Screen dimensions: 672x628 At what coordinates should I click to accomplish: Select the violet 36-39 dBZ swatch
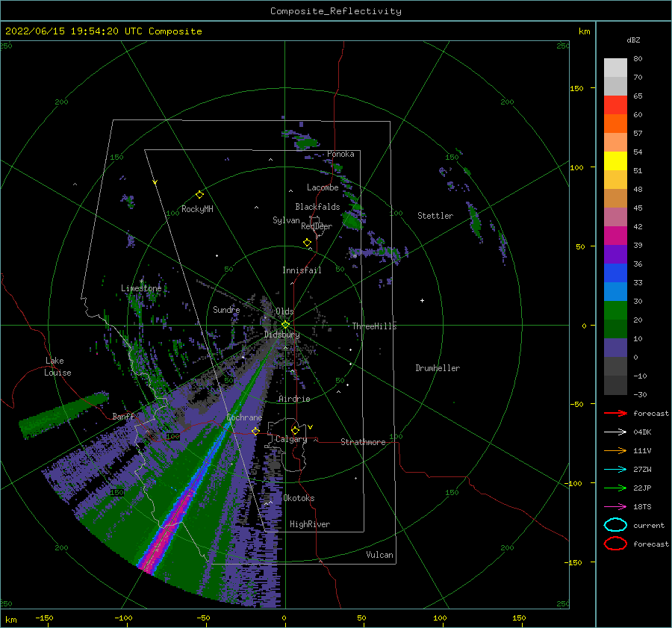click(x=615, y=255)
